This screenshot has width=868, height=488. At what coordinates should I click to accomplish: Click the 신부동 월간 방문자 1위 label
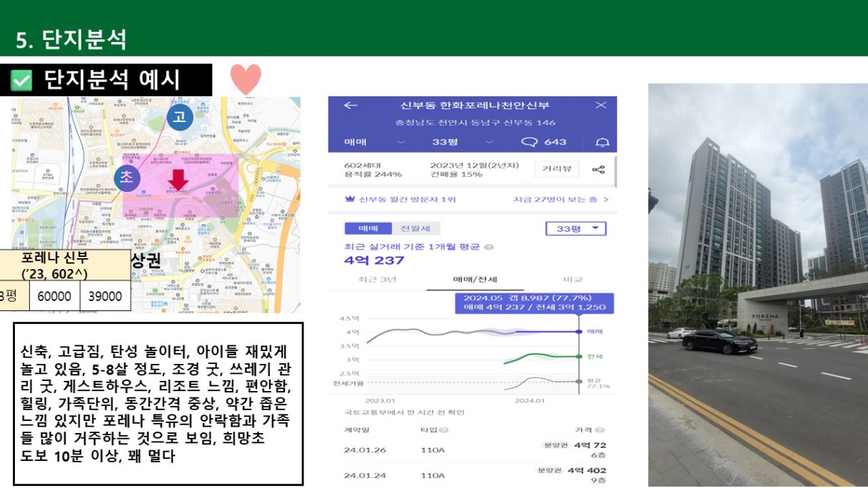point(407,200)
